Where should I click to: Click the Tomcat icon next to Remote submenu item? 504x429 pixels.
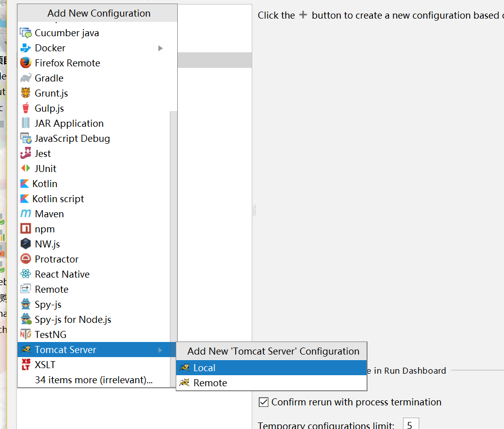[x=184, y=383]
